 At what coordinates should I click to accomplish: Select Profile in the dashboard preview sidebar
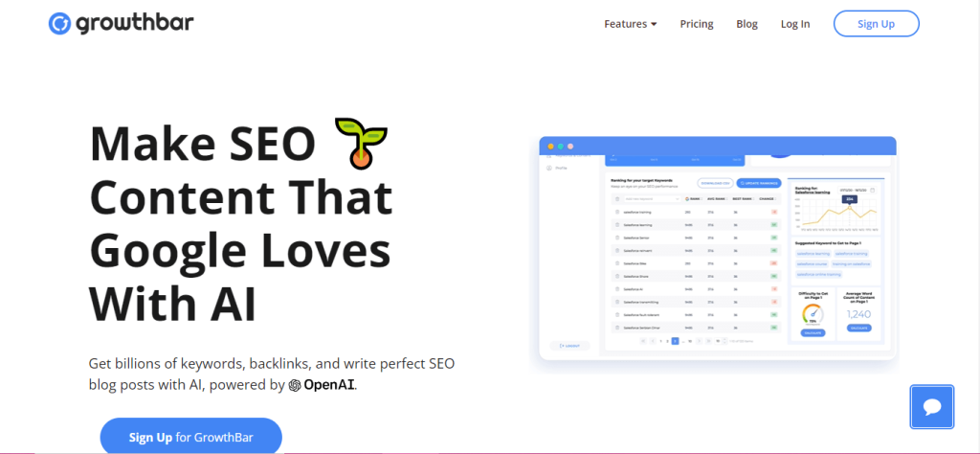(x=556, y=168)
